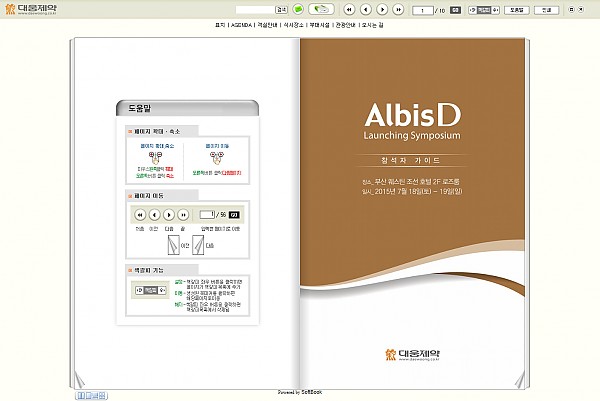This screenshot has width=600, height=401.
Task: Click the Daewoong logo in header
Action: [29, 10]
